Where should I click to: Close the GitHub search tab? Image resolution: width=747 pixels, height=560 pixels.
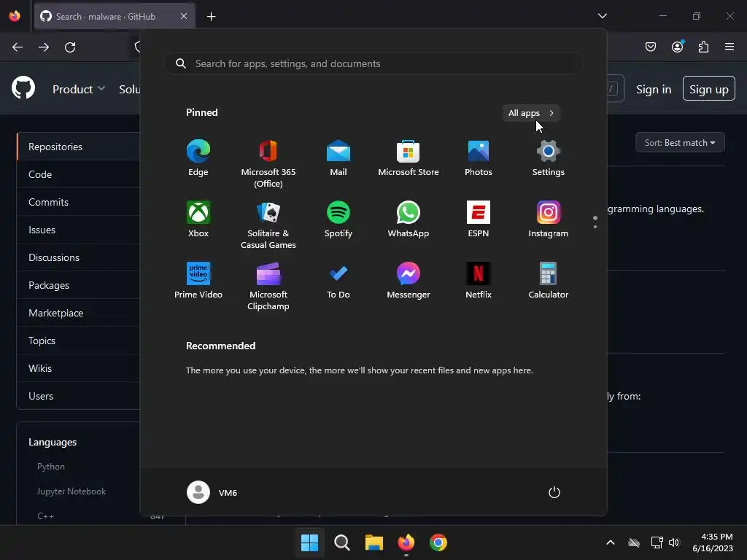[184, 16]
